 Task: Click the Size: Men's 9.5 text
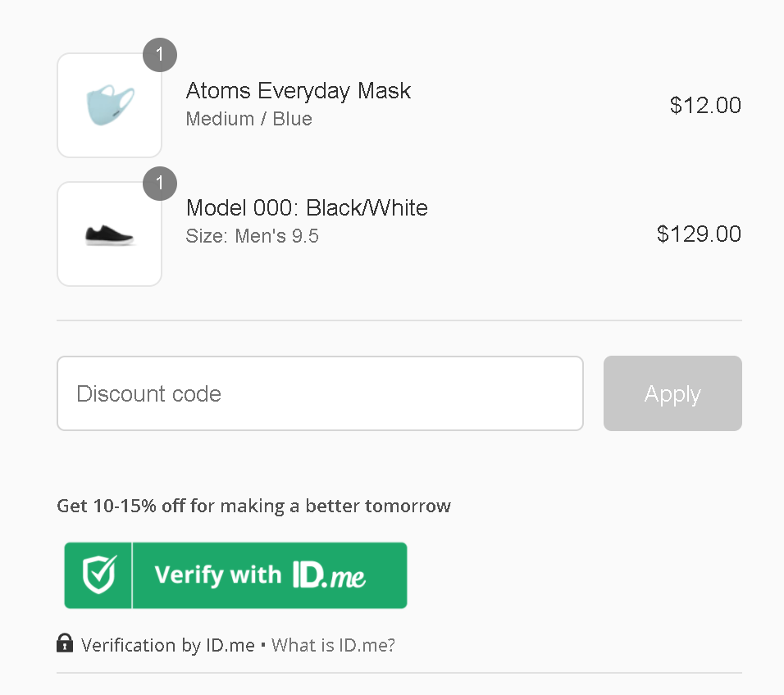252,236
